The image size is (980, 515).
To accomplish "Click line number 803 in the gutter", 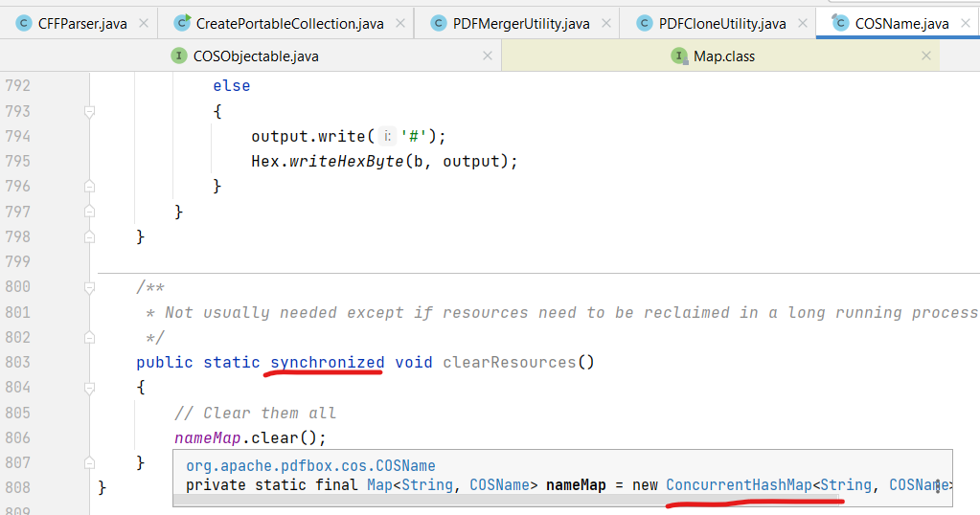I will coord(17,363).
